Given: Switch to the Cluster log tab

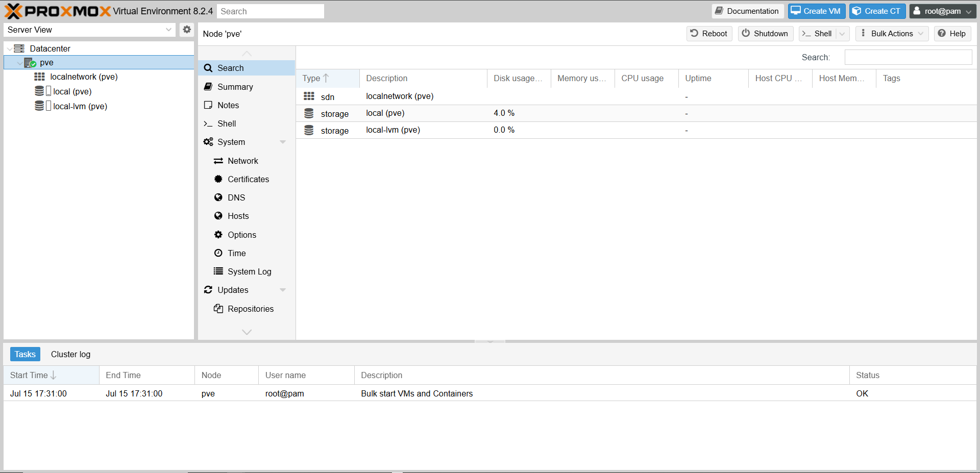Looking at the screenshot, I should 70,354.
